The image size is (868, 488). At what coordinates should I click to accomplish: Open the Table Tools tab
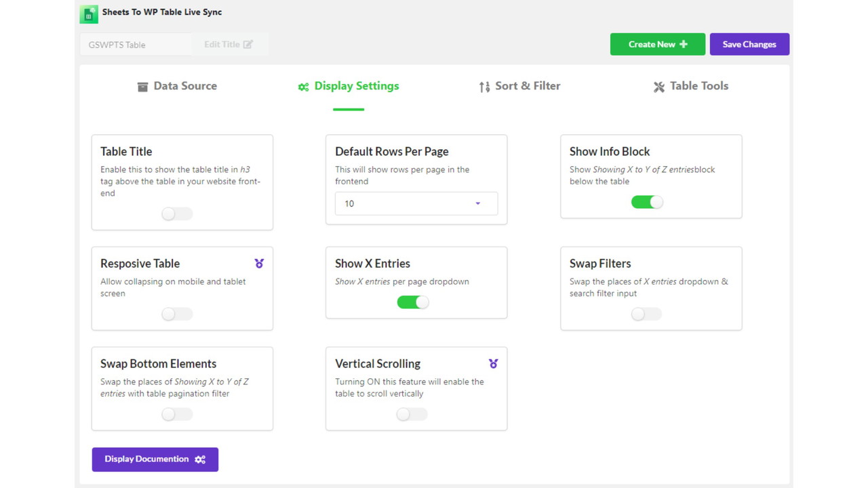tap(691, 86)
